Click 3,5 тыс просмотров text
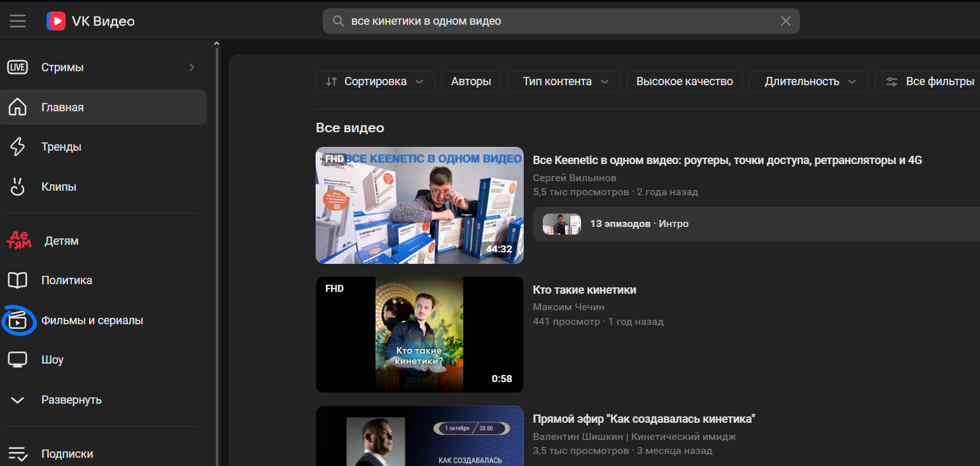 [x=580, y=451]
